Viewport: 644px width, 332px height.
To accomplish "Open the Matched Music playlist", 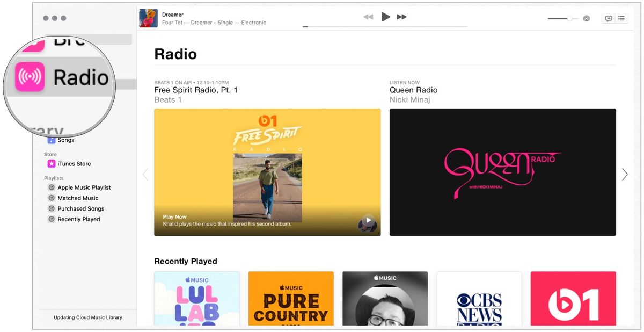I will 77,198.
